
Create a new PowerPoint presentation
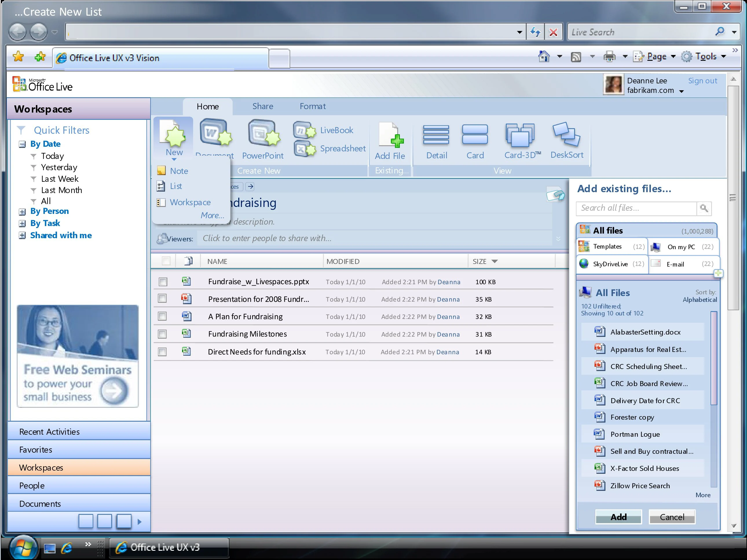(x=263, y=139)
